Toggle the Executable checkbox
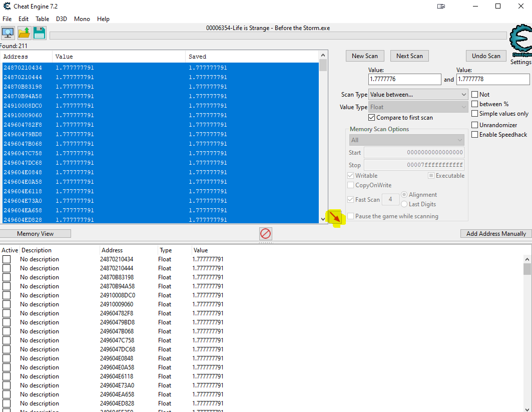 [x=431, y=175]
